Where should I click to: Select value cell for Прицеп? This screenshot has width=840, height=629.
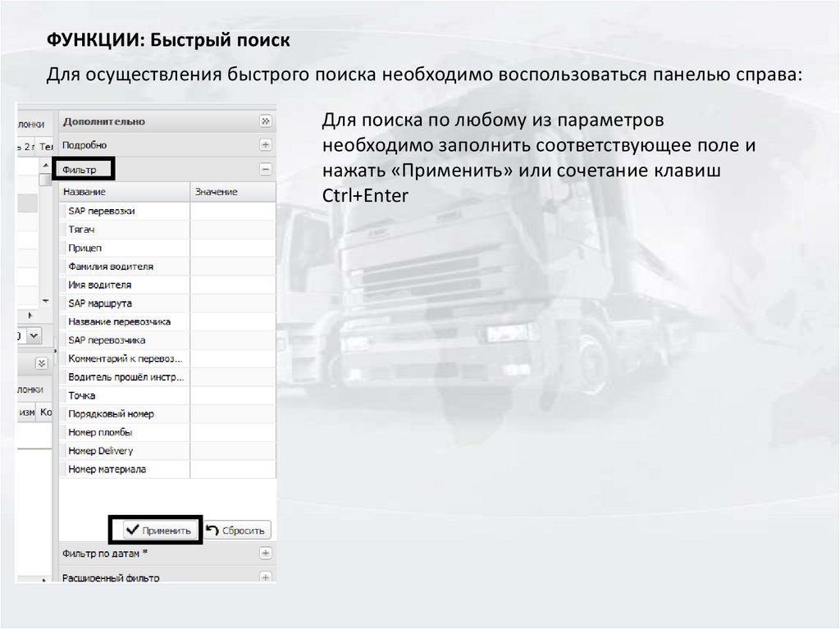click(x=233, y=248)
